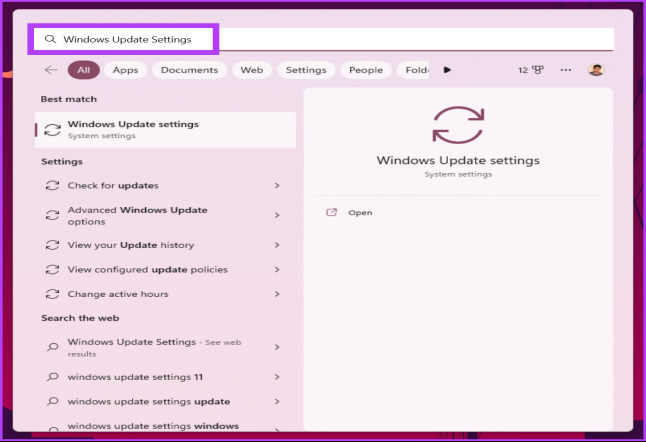Expand chevron for Change active hours
Screen dimensions: 646x442
pyautogui.click(x=276, y=294)
